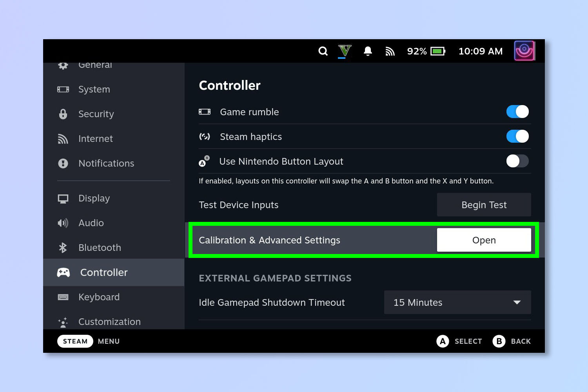Click the Nintendo button layout icon

coord(204,161)
